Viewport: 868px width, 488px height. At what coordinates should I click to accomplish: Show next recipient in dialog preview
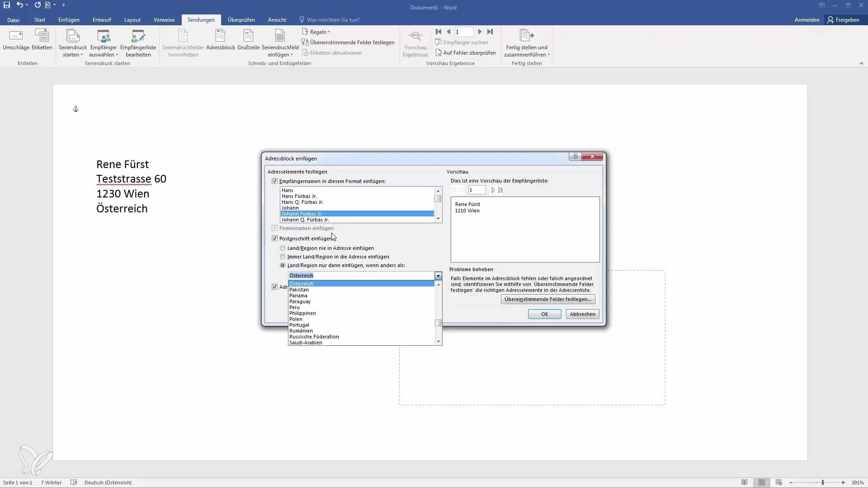pyautogui.click(x=493, y=190)
